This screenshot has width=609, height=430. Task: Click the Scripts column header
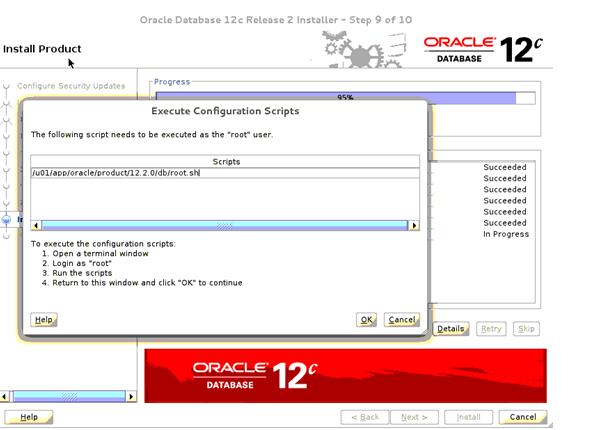225,162
